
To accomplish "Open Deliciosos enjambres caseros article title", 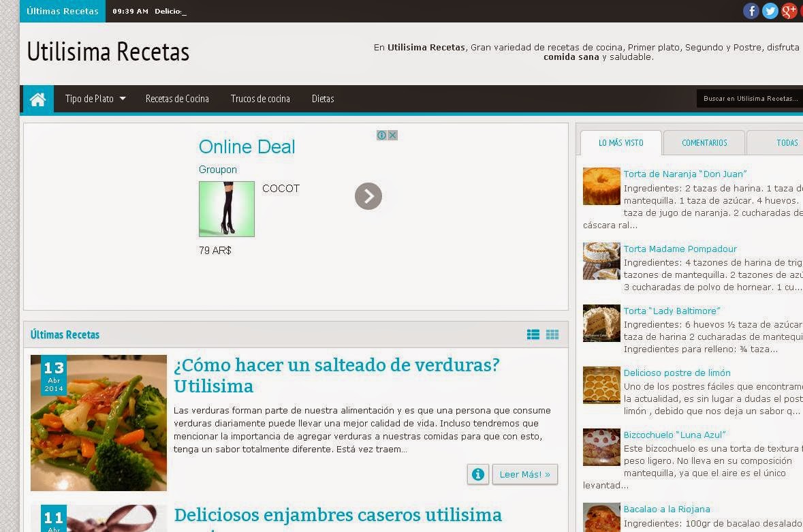I will [x=338, y=514].
